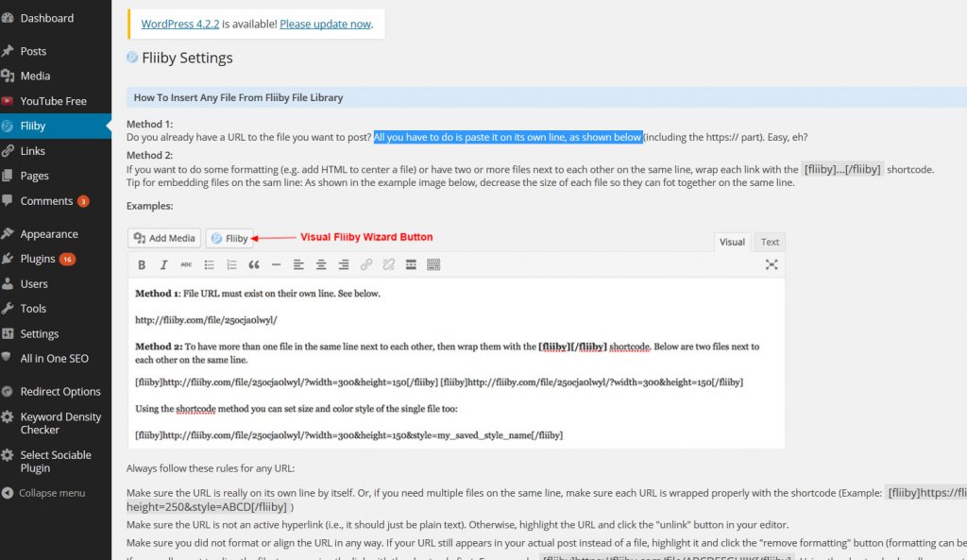This screenshot has width=967, height=560.
Task: Apply blockquote formatting
Action: (253, 264)
